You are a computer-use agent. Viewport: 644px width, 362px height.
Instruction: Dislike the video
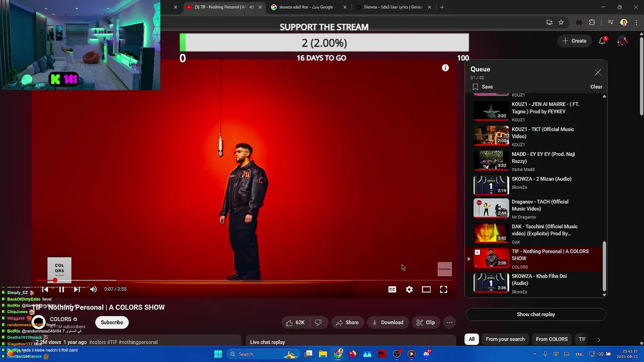click(318, 322)
